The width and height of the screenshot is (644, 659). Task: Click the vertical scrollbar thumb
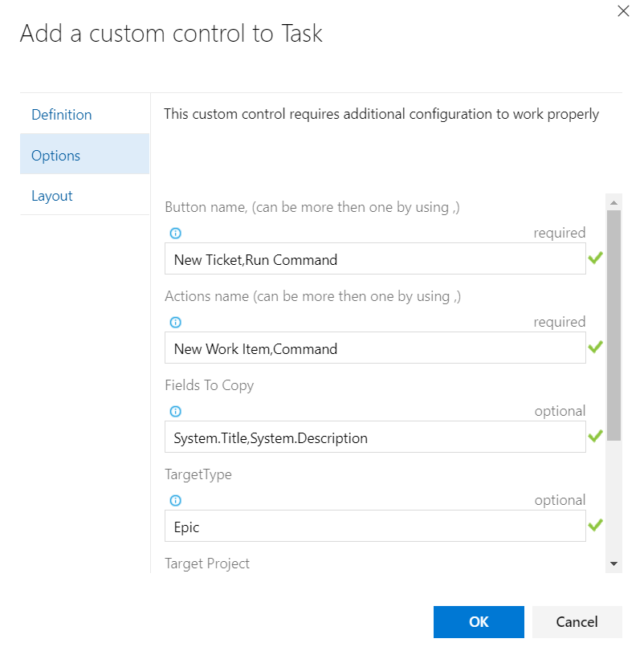tap(614, 325)
